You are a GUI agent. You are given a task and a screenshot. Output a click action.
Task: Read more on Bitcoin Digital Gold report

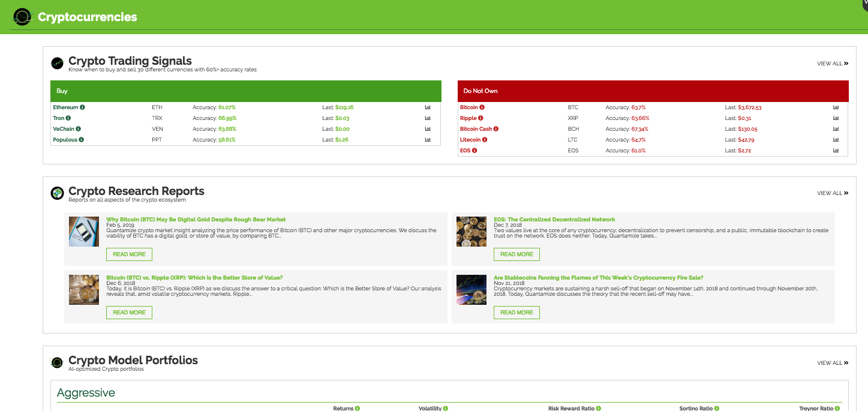tap(129, 254)
